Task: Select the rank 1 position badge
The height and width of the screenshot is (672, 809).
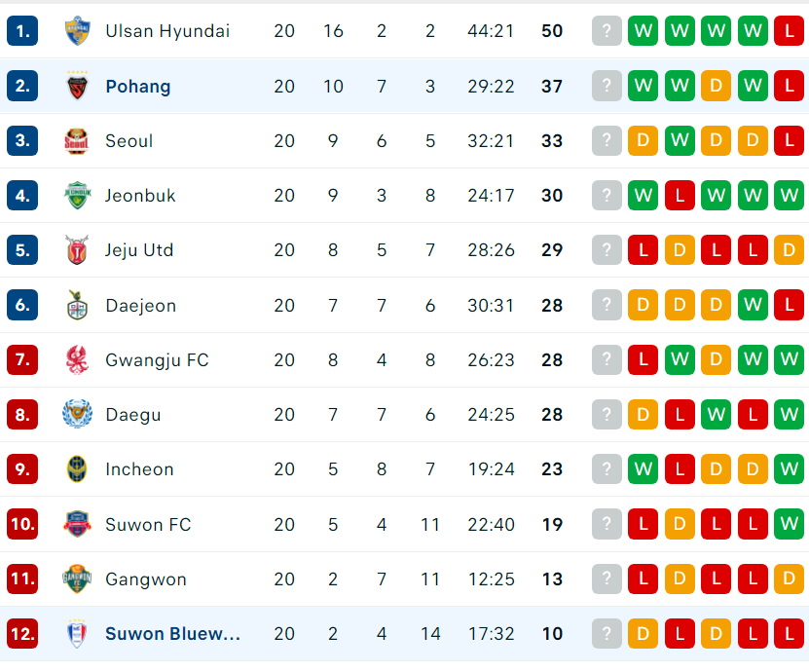Action: click(22, 31)
